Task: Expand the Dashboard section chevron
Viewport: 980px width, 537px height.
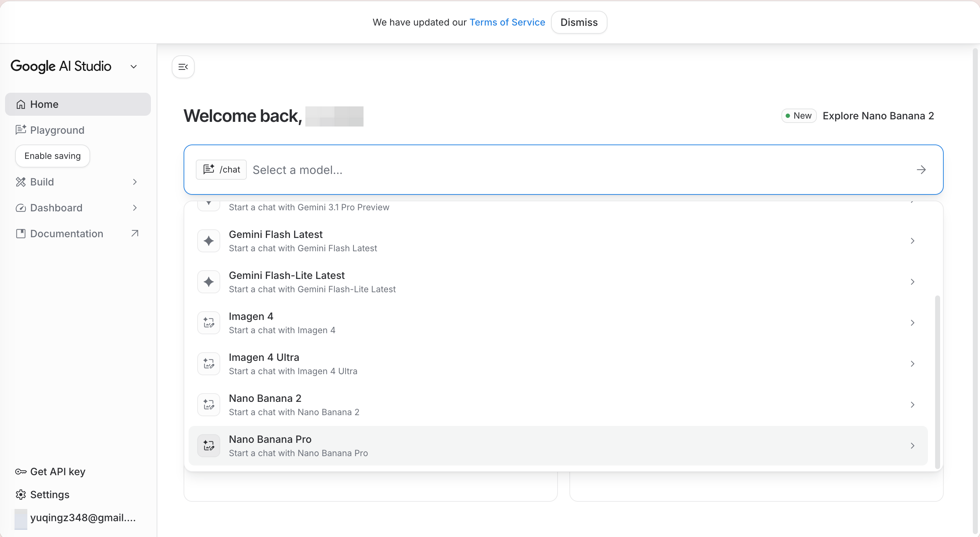Action: (135, 208)
